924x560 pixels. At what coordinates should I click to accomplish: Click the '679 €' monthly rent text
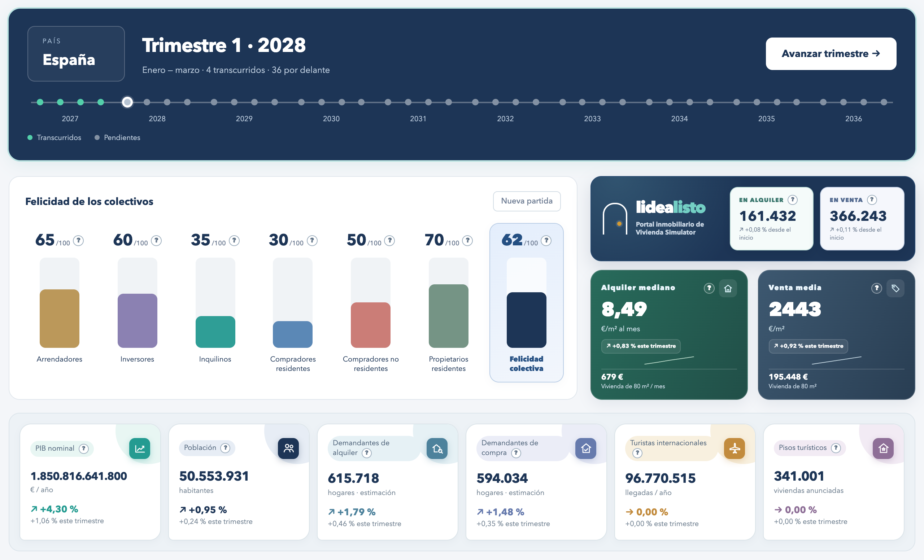(612, 377)
